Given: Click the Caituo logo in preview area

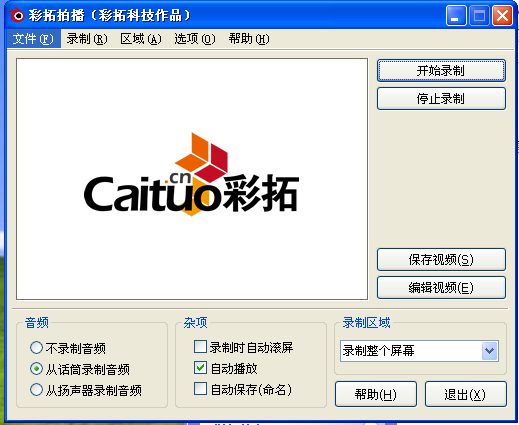Looking at the screenshot, I should pos(191,174).
